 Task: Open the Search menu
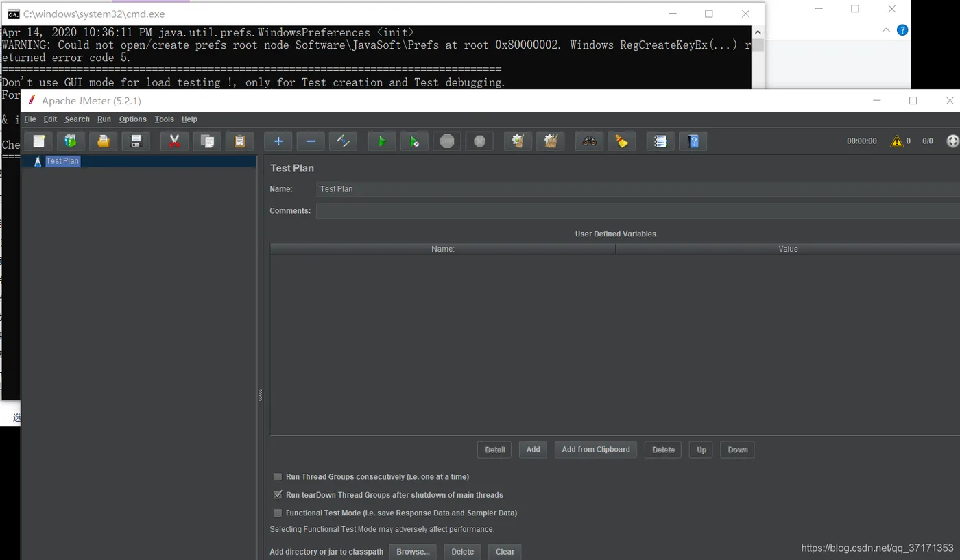point(77,119)
